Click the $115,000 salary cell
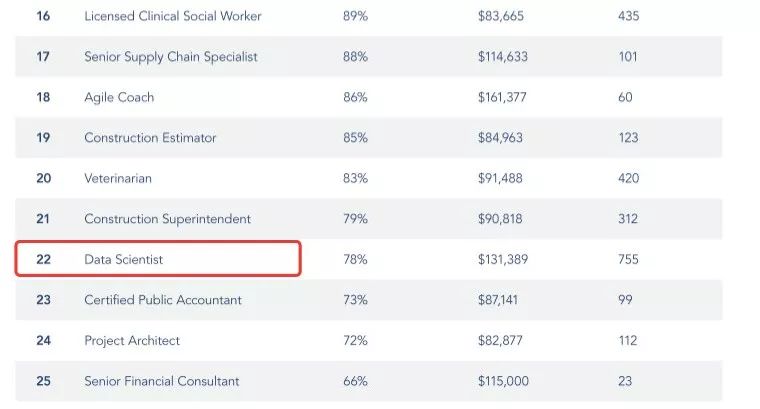Screen dimensions: 760x409 point(503,381)
